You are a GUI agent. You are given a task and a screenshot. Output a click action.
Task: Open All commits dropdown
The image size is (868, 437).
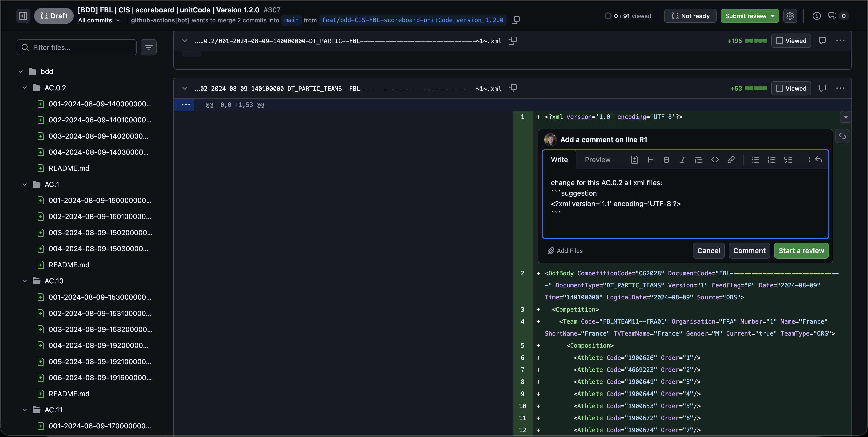tap(99, 20)
